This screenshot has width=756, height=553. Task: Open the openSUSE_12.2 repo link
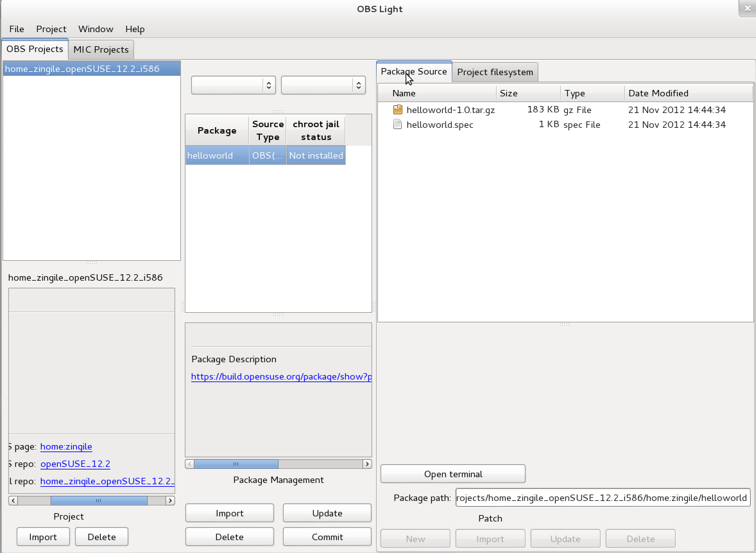click(75, 464)
